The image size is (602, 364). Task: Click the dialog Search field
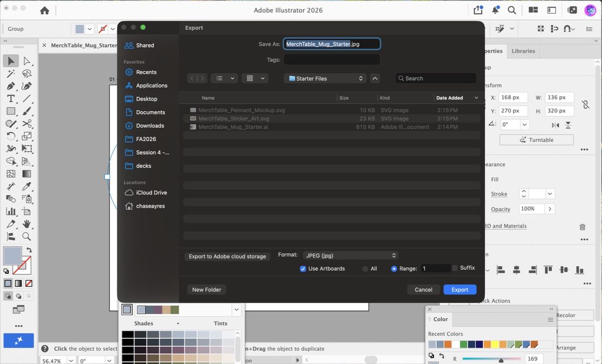pyautogui.click(x=436, y=78)
